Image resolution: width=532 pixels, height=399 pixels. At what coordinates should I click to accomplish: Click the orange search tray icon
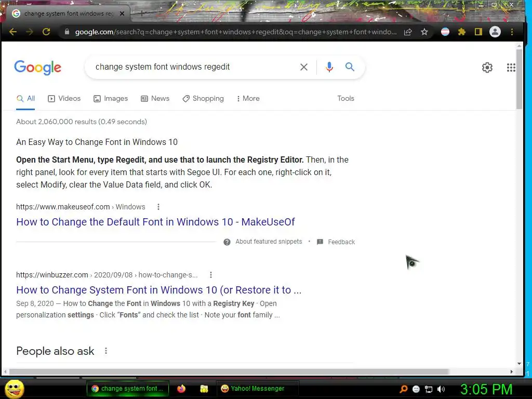tap(403, 389)
